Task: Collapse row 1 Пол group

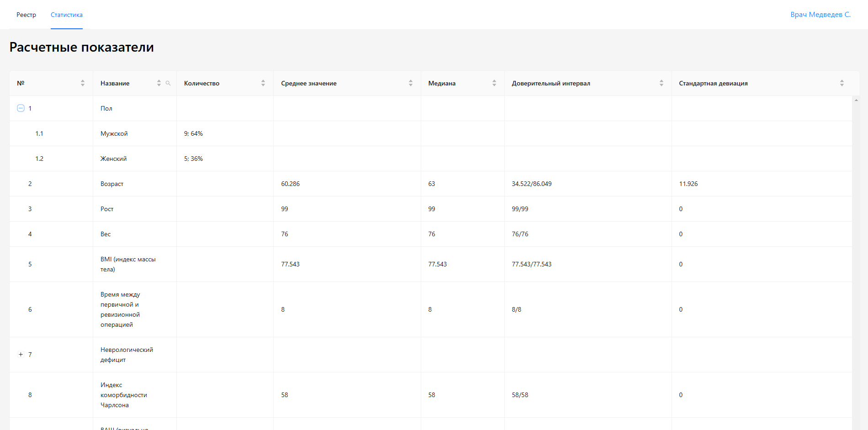Action: (21, 108)
